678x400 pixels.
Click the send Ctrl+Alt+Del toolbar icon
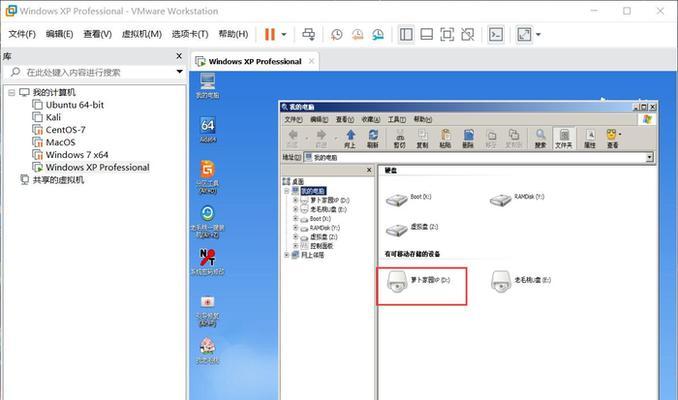coord(309,34)
